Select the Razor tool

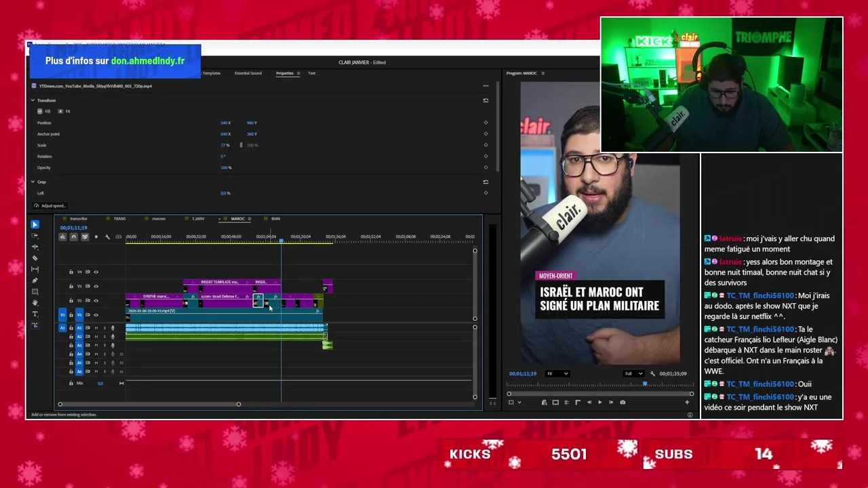35,258
